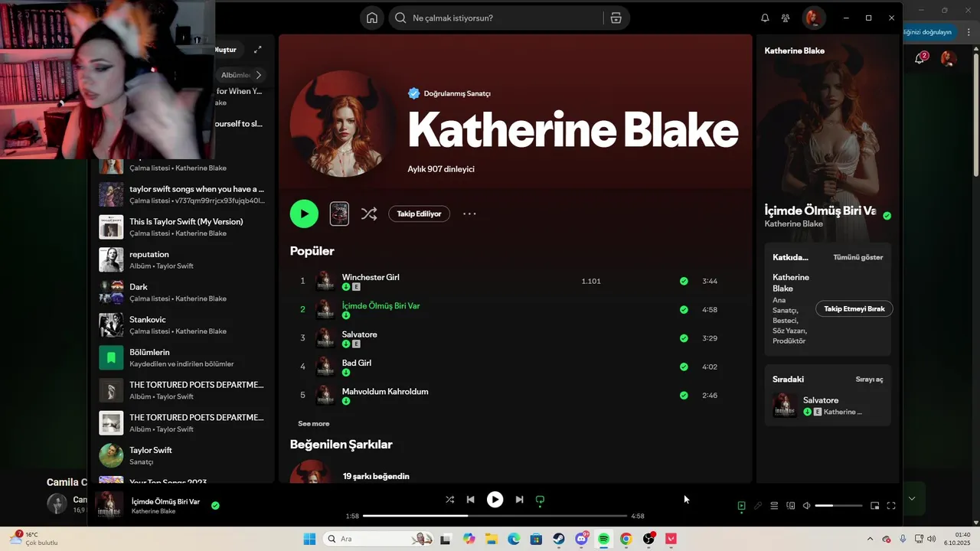Toggle Now Playing view icon
This screenshot has height=551, width=980.
coord(741,506)
